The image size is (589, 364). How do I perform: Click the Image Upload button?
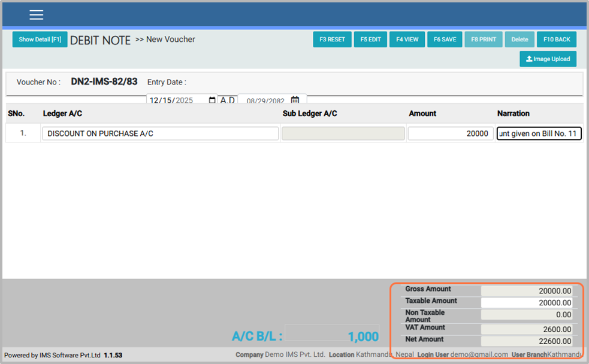[548, 59]
